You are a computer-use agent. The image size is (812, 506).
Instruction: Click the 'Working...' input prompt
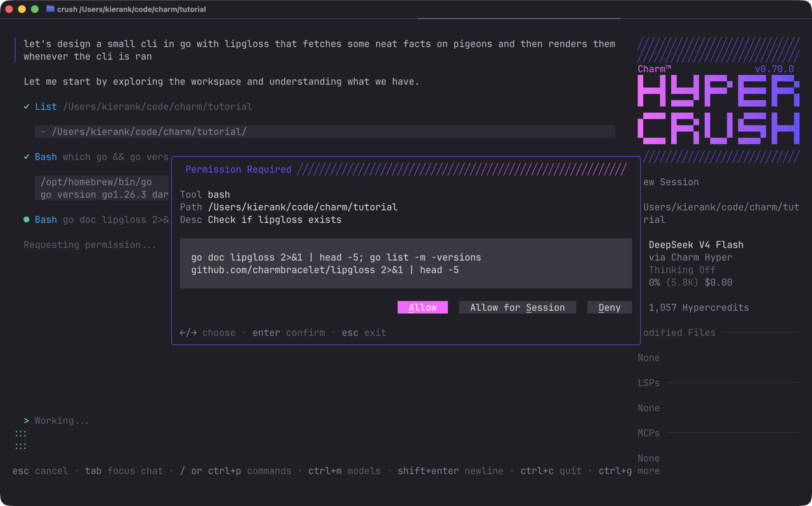(x=62, y=420)
